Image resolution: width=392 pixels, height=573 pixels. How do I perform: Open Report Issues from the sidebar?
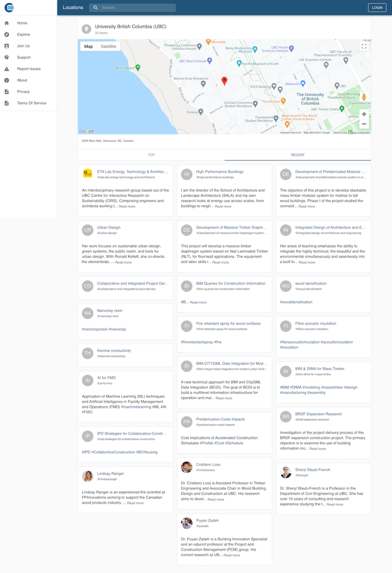(x=29, y=69)
